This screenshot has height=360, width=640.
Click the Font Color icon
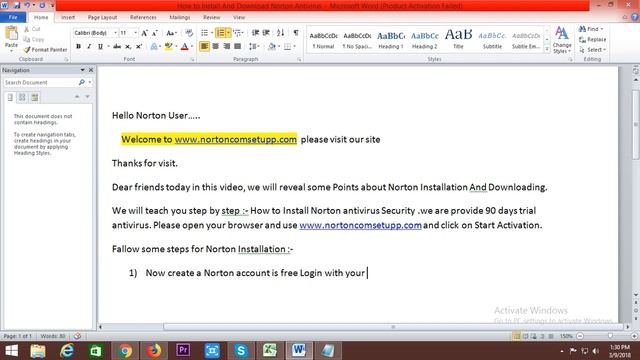(184, 47)
